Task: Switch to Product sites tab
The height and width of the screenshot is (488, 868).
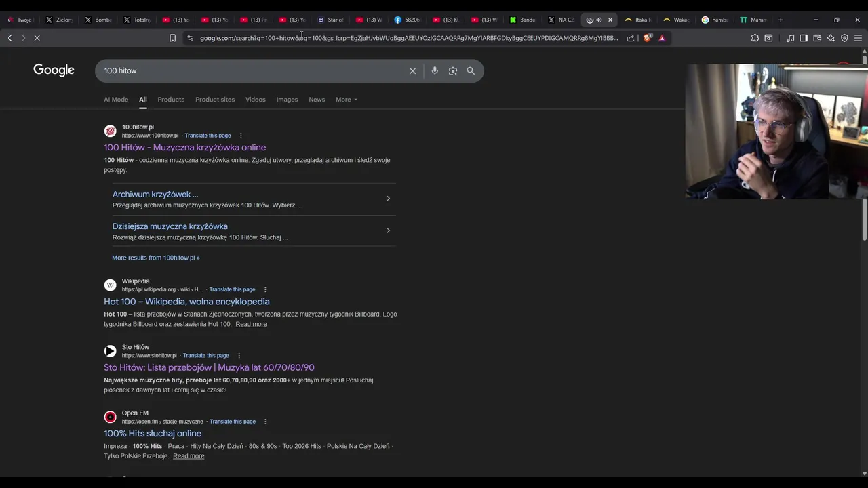Action: tap(215, 100)
